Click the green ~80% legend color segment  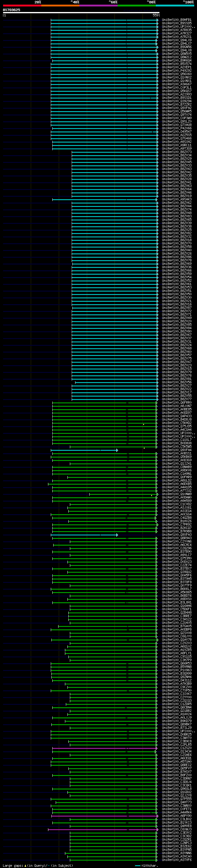137,6
